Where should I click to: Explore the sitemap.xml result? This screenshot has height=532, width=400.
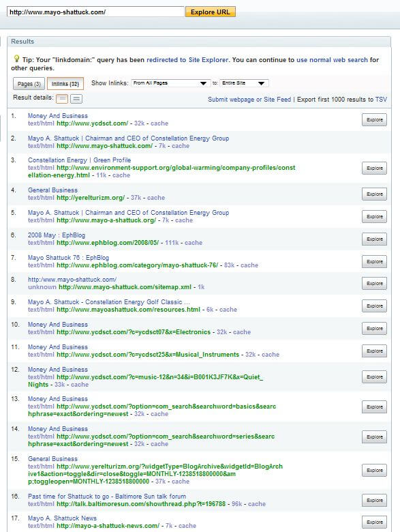374,283
